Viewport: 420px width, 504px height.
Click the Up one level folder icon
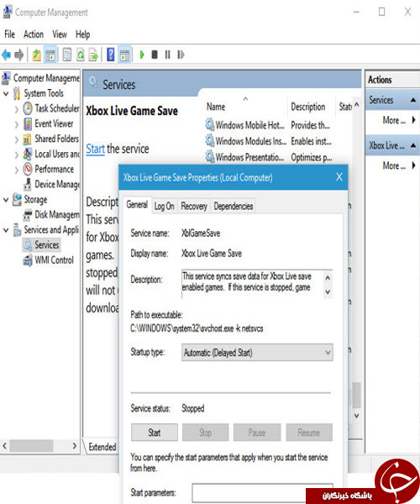click(37, 55)
